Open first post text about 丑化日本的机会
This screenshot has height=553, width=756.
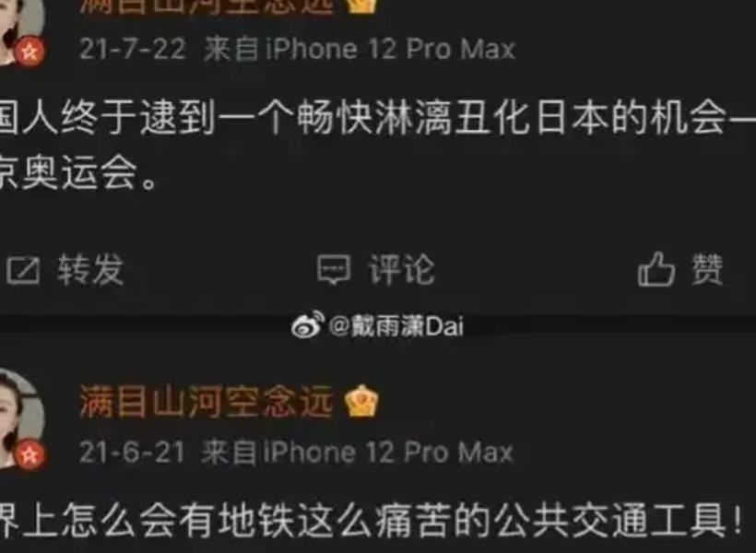[378, 146]
